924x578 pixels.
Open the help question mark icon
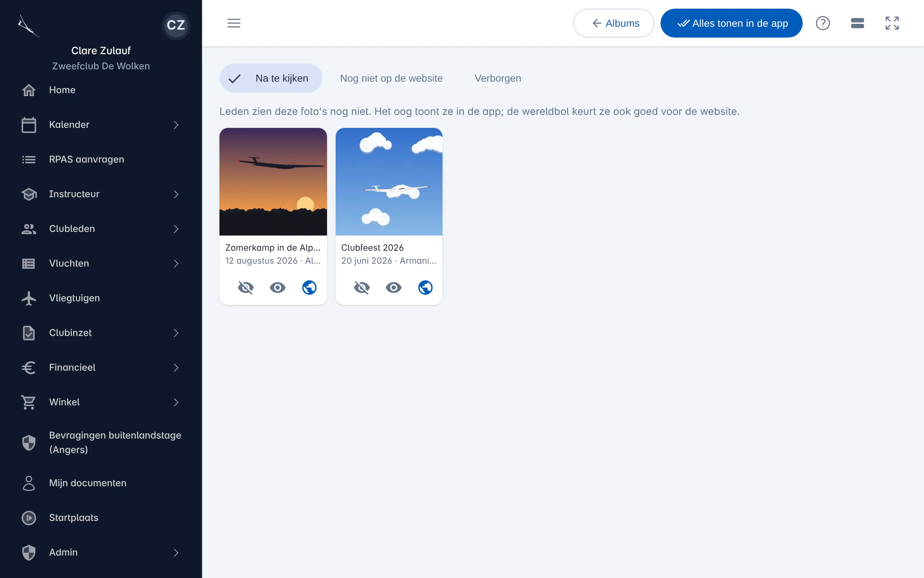[x=823, y=23]
